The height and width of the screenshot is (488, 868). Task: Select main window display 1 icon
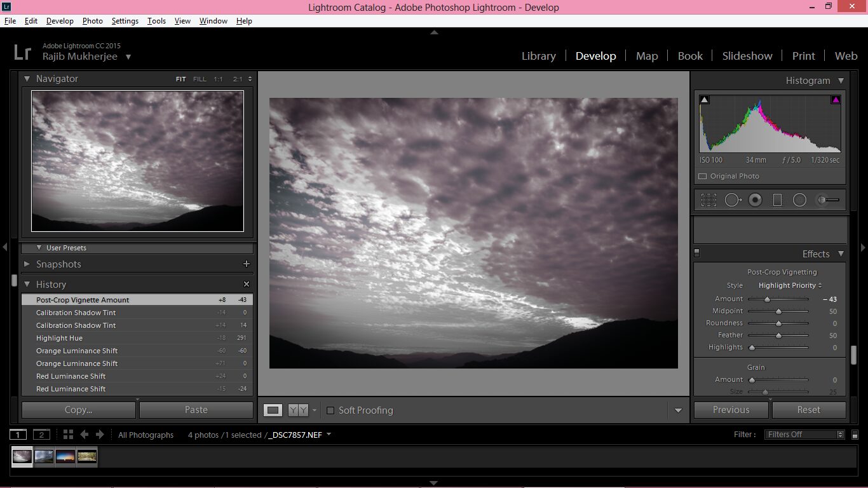point(18,435)
